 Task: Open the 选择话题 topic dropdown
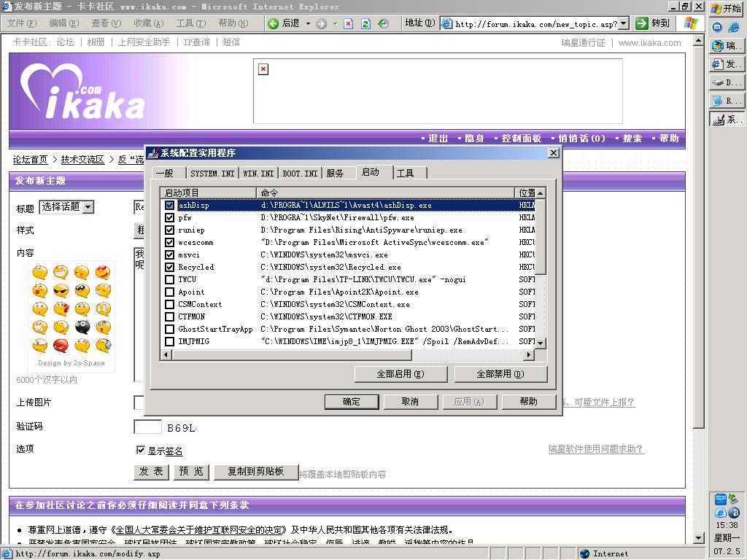click(88, 207)
